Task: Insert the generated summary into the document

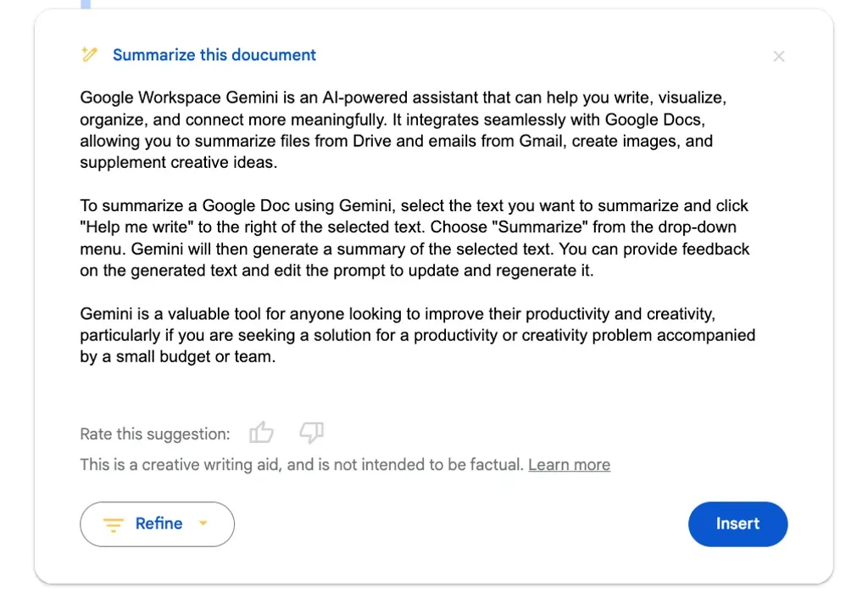Action: click(737, 524)
